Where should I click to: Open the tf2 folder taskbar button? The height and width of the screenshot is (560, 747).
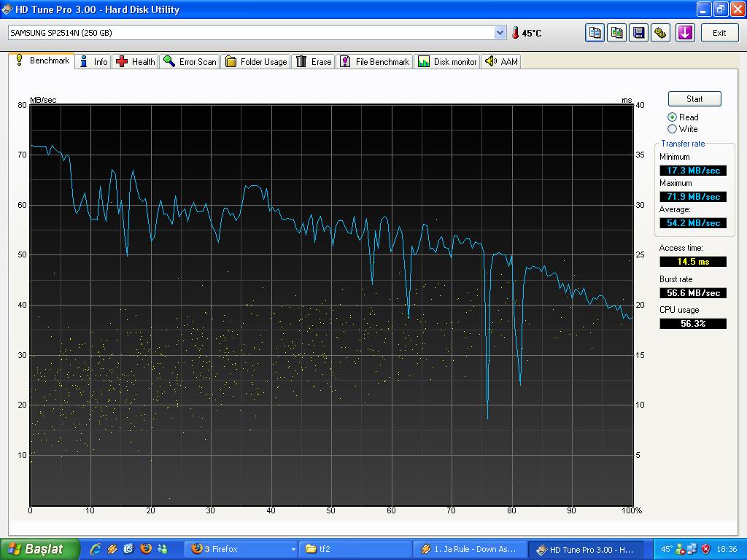[355, 549]
